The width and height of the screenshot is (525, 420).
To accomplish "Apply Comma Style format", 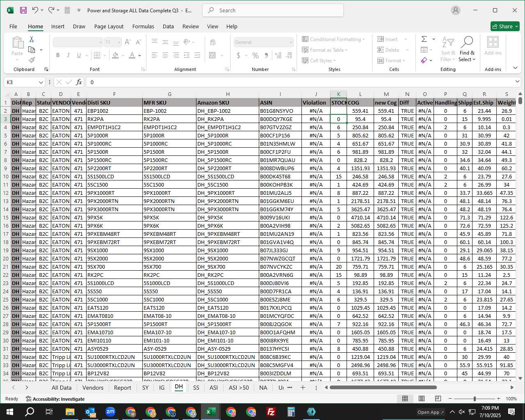I will (266, 55).
